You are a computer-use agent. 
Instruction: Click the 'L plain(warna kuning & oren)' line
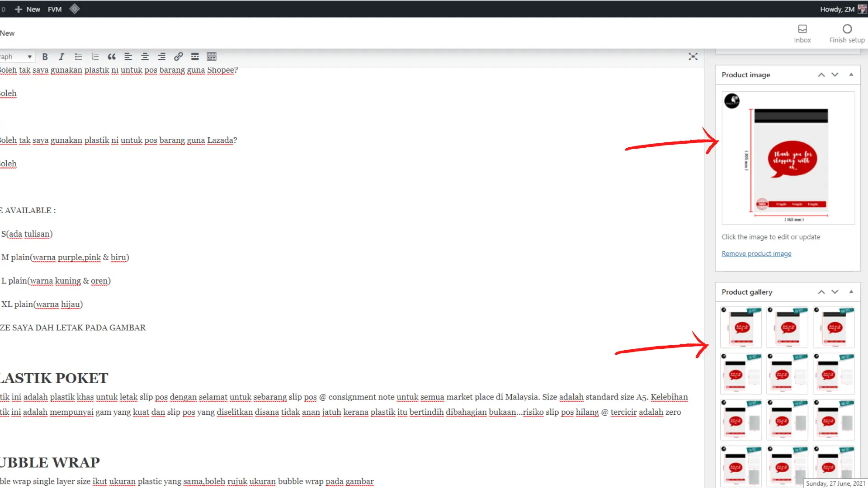coord(56,281)
